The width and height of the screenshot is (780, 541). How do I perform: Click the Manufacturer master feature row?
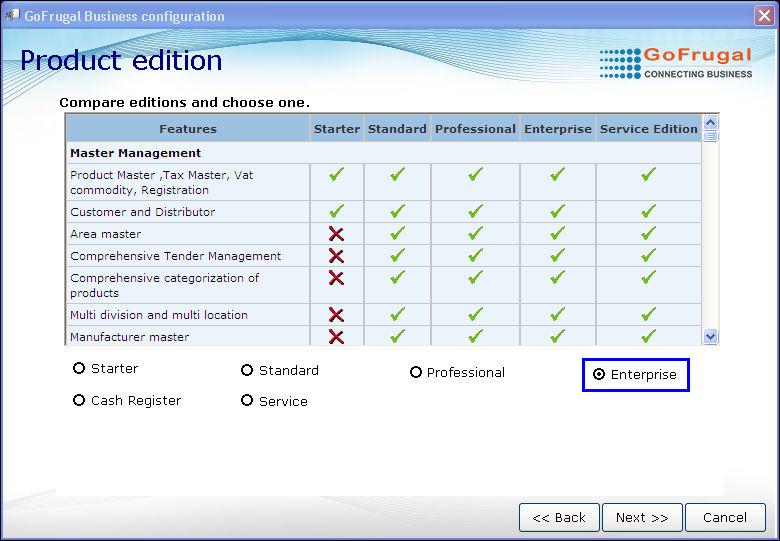coord(384,337)
